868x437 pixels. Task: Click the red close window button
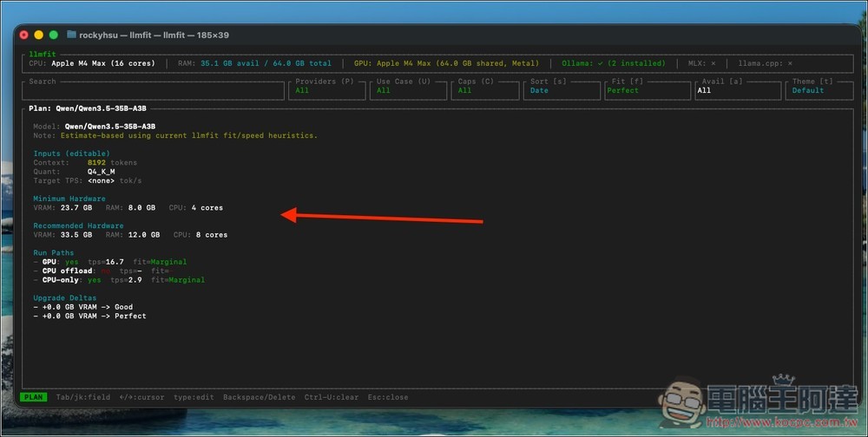click(x=24, y=35)
